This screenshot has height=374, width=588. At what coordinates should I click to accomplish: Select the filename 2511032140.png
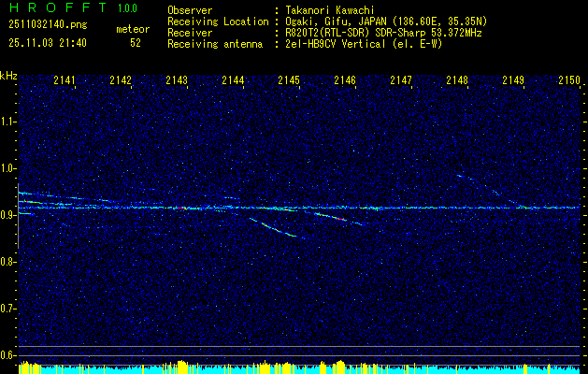pyautogui.click(x=48, y=24)
